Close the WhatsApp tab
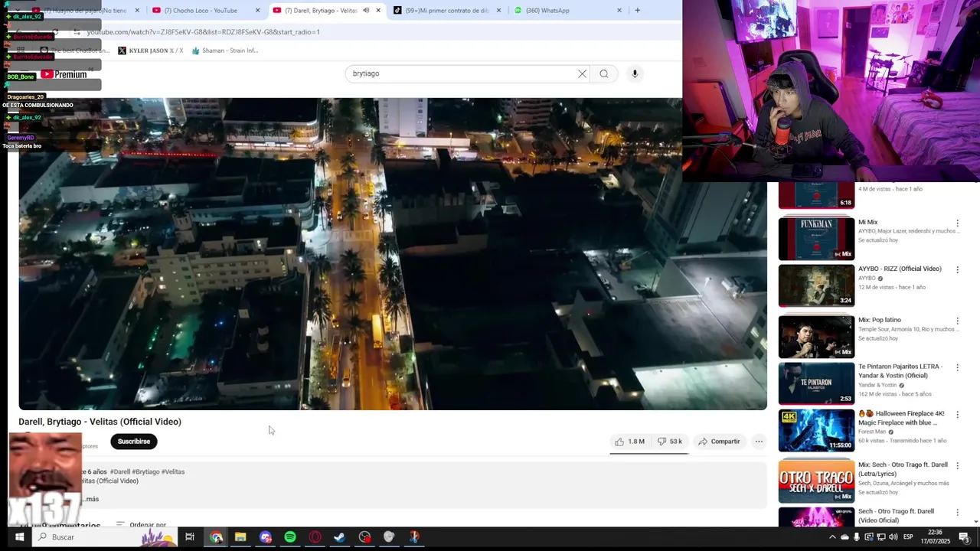The height and width of the screenshot is (551, 980). (x=619, y=11)
